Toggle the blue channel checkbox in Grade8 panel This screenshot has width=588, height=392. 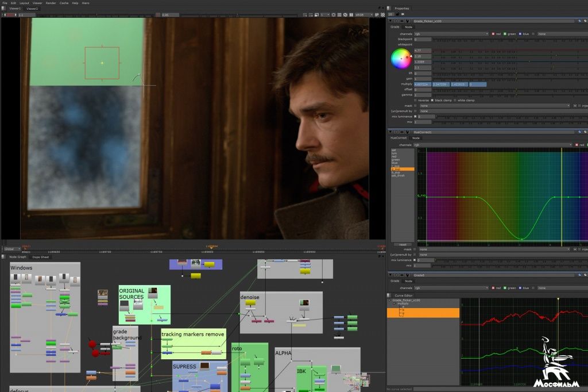coord(520,288)
